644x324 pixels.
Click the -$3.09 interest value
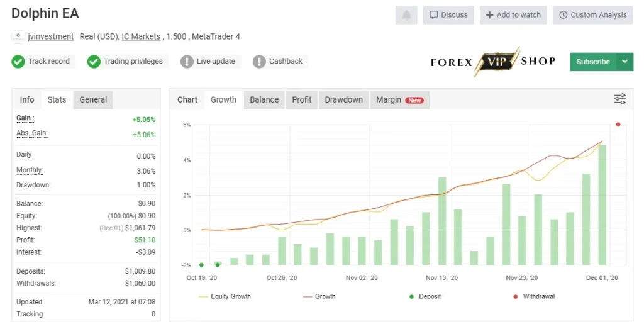(x=146, y=252)
